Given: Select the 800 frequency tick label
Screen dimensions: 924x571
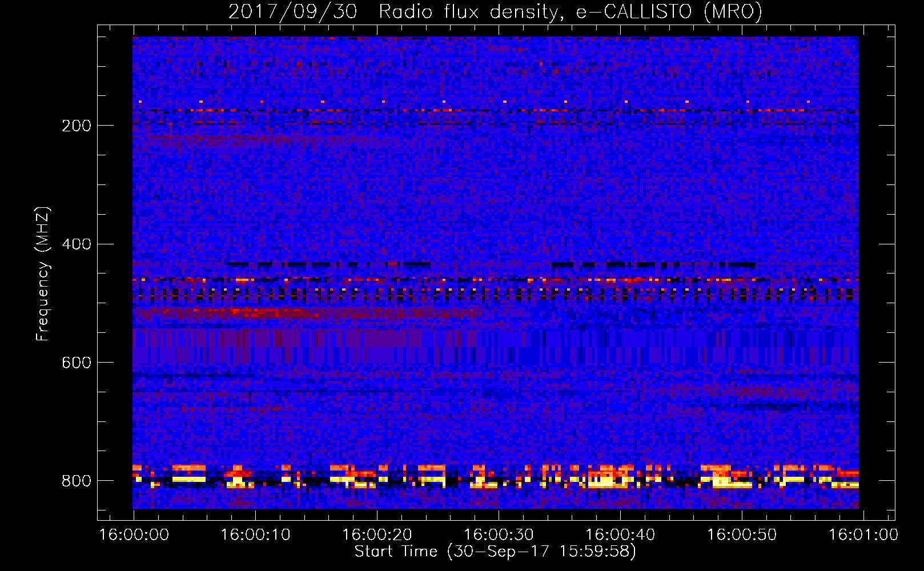Looking at the screenshot, I should [77, 481].
